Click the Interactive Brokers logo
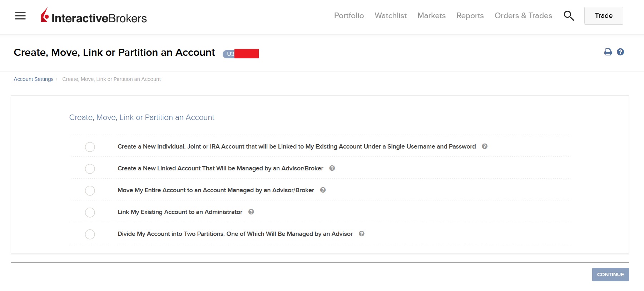This screenshot has height=291, width=644. coord(94,16)
